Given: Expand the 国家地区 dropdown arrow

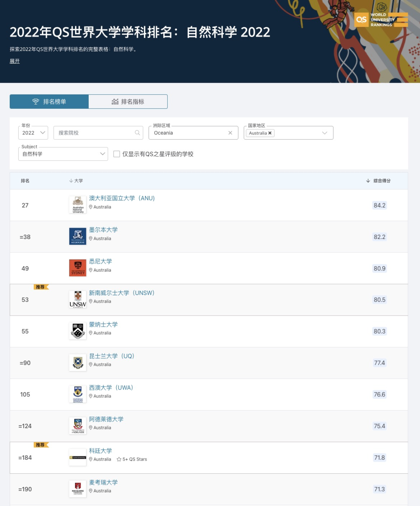Looking at the screenshot, I should click(325, 133).
